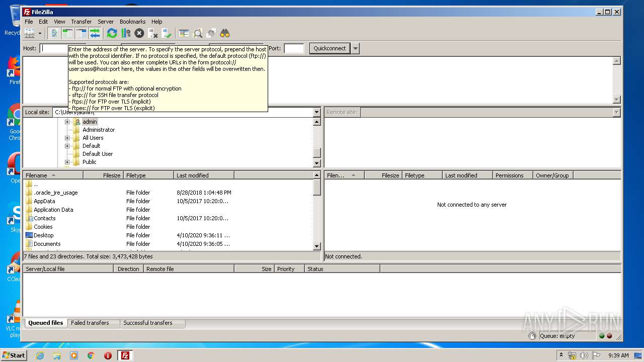Screen dimensions: 644x362
Task: Sort local files by Filesize column
Action: click(104, 175)
